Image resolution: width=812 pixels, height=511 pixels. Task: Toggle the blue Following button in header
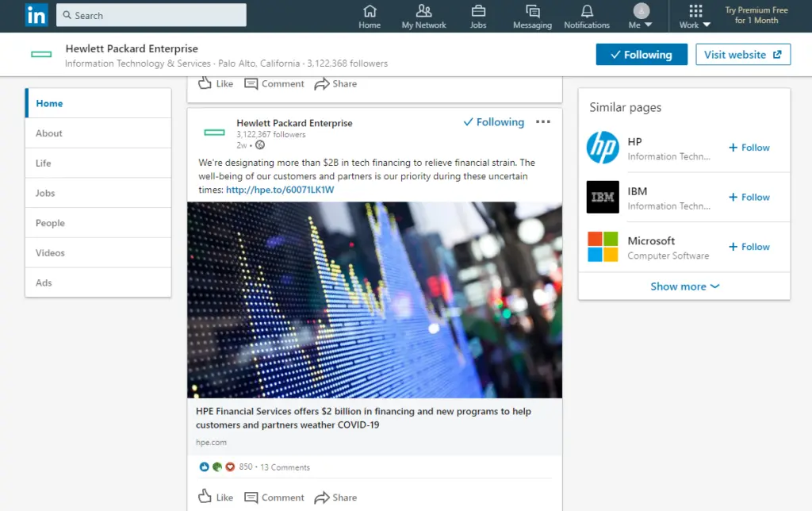pyautogui.click(x=642, y=55)
